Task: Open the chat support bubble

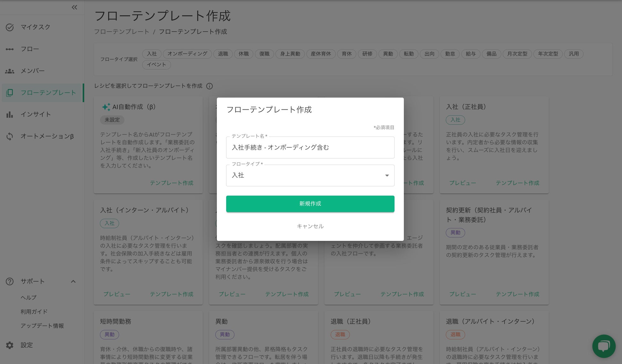Action: (603, 346)
